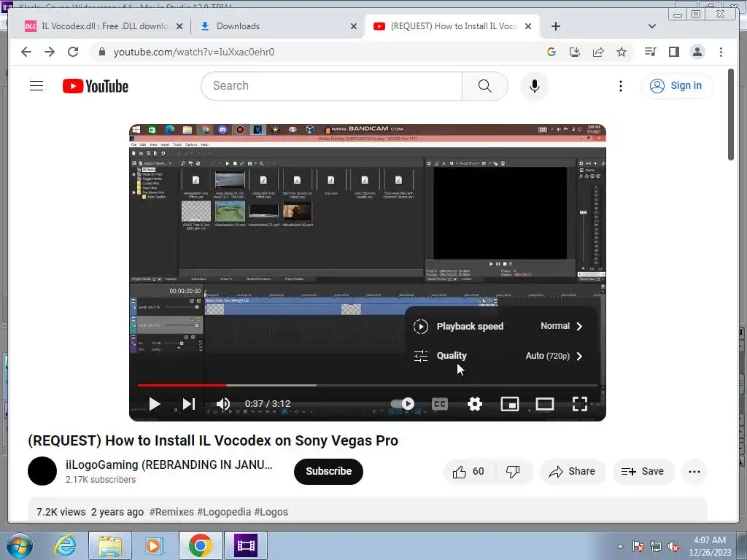Launch Internet Explorer from taskbar
The height and width of the screenshot is (560, 747).
65,545
